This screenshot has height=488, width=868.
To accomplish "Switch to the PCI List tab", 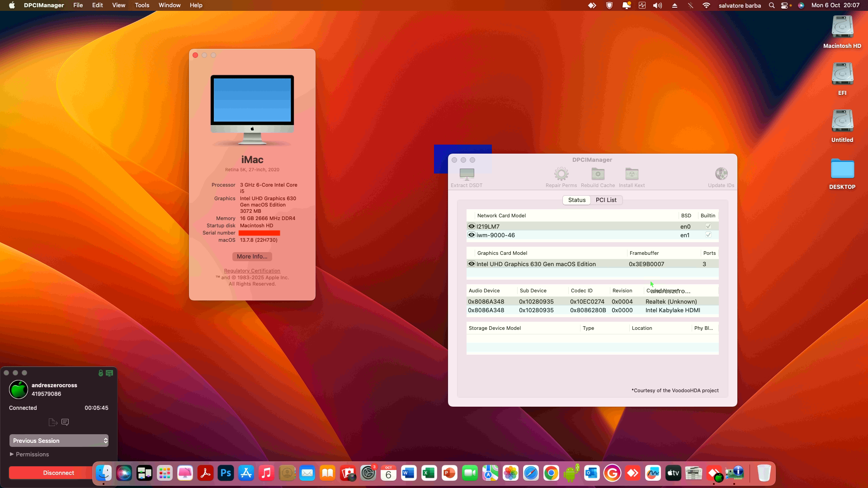I will coord(606,200).
